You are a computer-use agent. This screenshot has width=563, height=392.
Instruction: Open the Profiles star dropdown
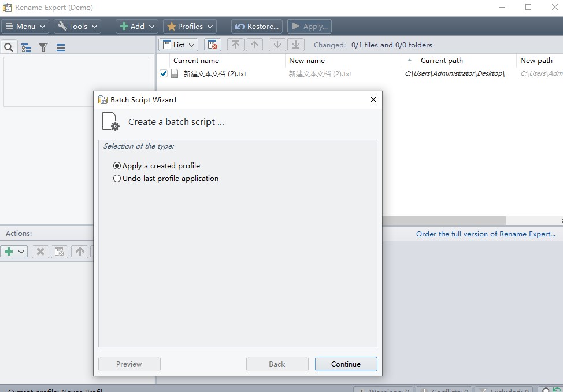coord(190,26)
